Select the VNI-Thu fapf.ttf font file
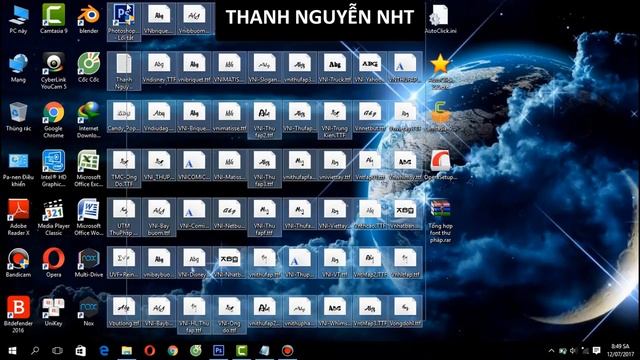This screenshot has width=640, height=360. (264, 217)
